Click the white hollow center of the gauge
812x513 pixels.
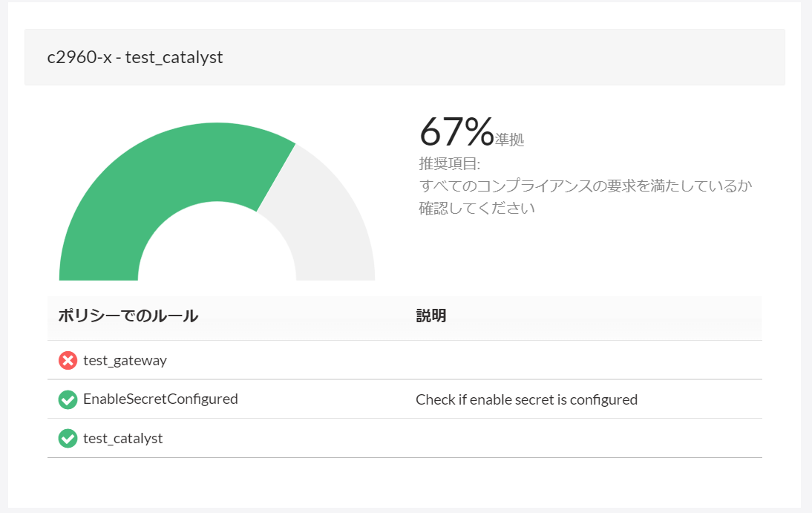point(217,252)
